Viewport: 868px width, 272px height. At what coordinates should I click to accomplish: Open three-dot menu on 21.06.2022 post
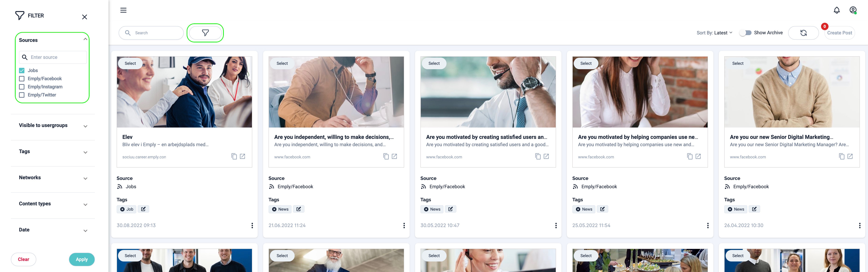(404, 226)
